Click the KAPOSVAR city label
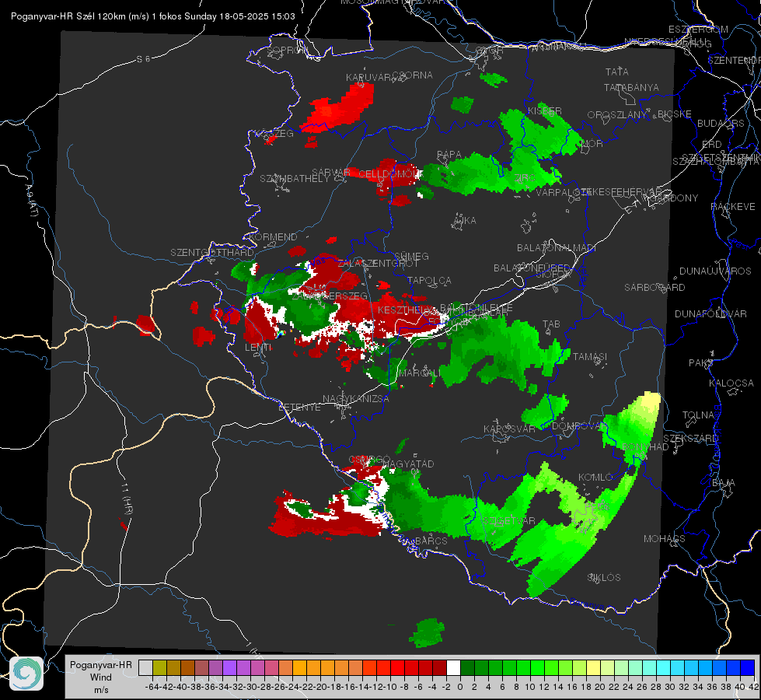This screenshot has width=761, height=700. point(509,429)
